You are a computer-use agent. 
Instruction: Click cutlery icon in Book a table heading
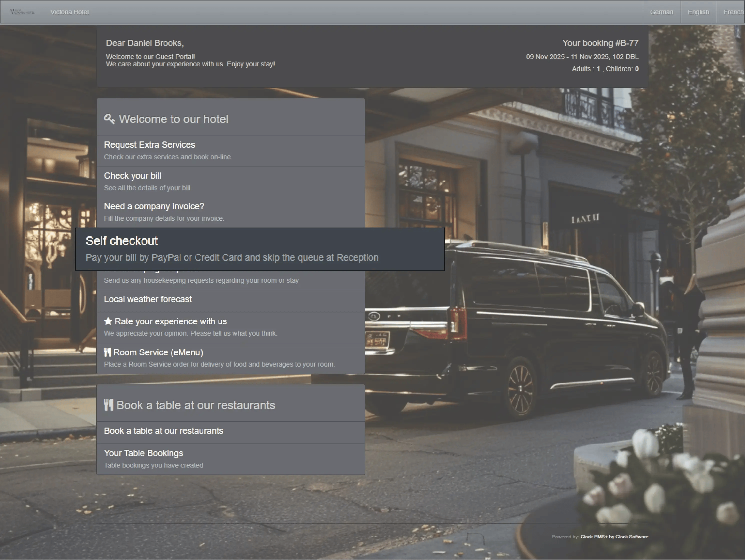(x=108, y=405)
